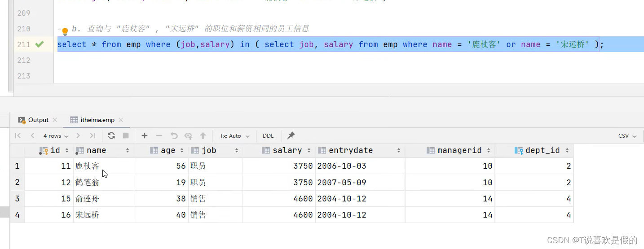
Task: Click salary 3750 in the 鹿杖客 row
Action: coord(279,166)
